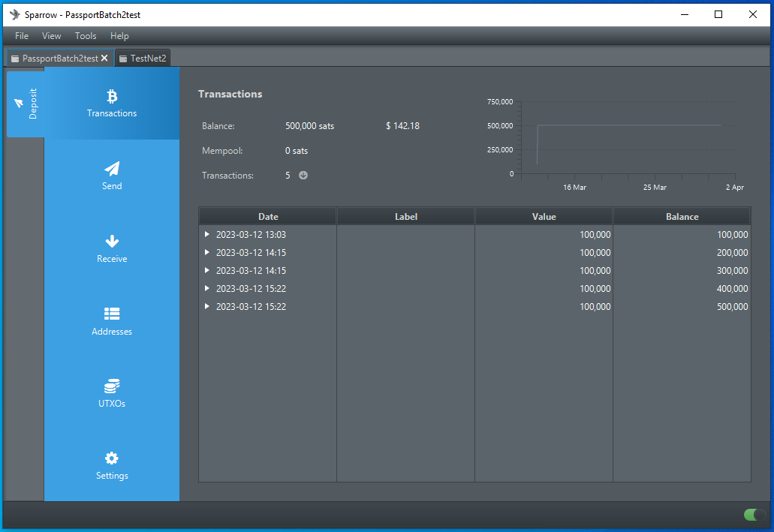Open the View menu
This screenshot has height=532, width=774.
51,35
